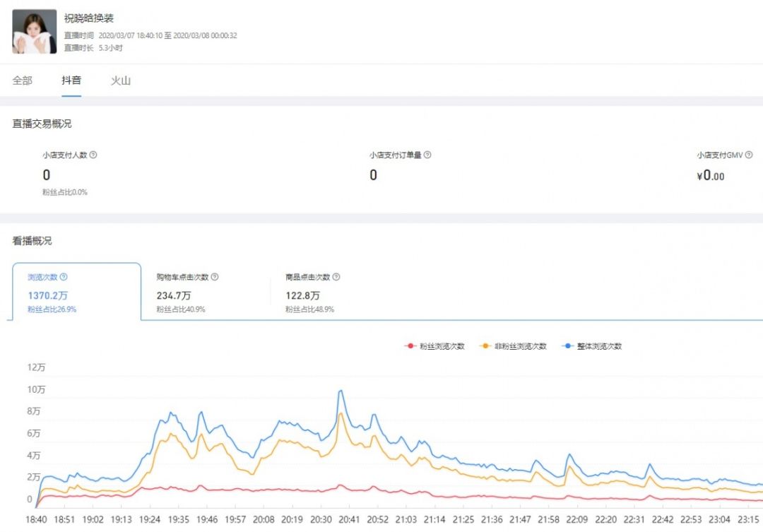Switch to the 全部 tab
The width and height of the screenshot is (763, 532).
[x=23, y=81]
